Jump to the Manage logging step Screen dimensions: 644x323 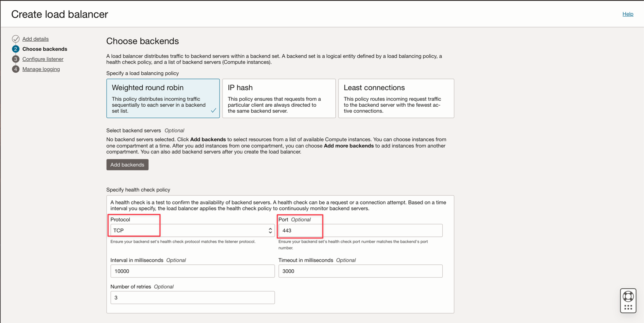41,69
